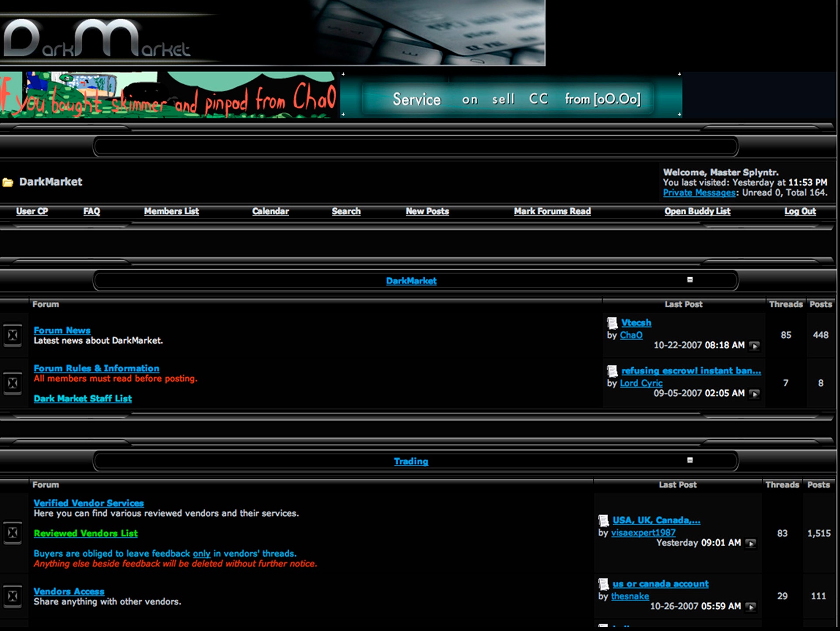Go to last post arrow for Vtecsh
Viewport: 840px width, 631px height.
[x=754, y=346]
